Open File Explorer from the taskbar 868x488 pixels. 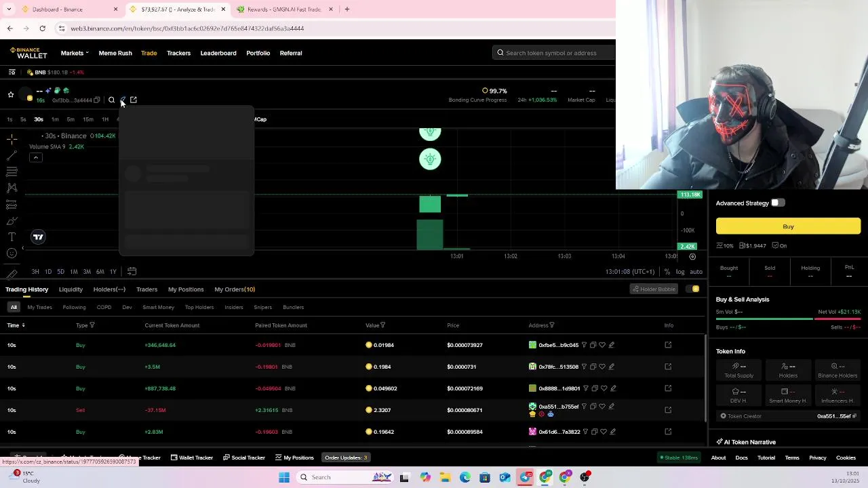point(446,477)
